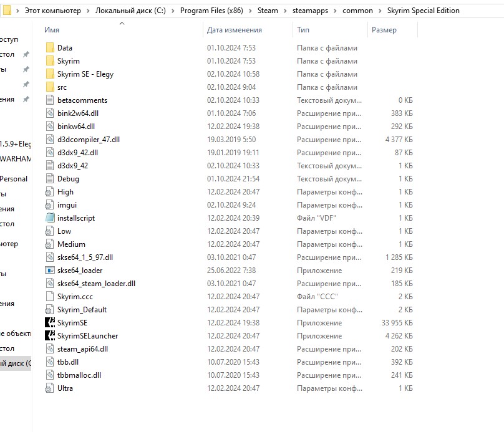Click the date 25.06.2022 7:38
Viewport: 504px width, 432px height.
(231, 271)
